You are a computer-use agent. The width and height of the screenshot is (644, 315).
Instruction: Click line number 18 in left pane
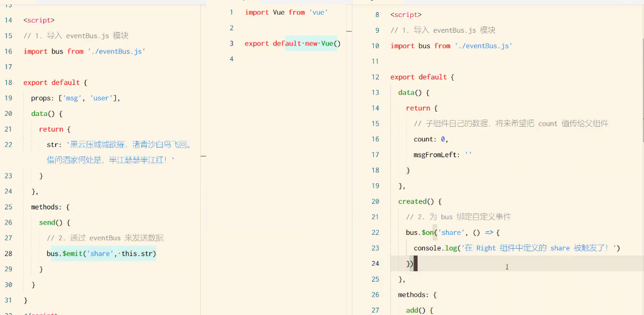pyautogui.click(x=8, y=83)
